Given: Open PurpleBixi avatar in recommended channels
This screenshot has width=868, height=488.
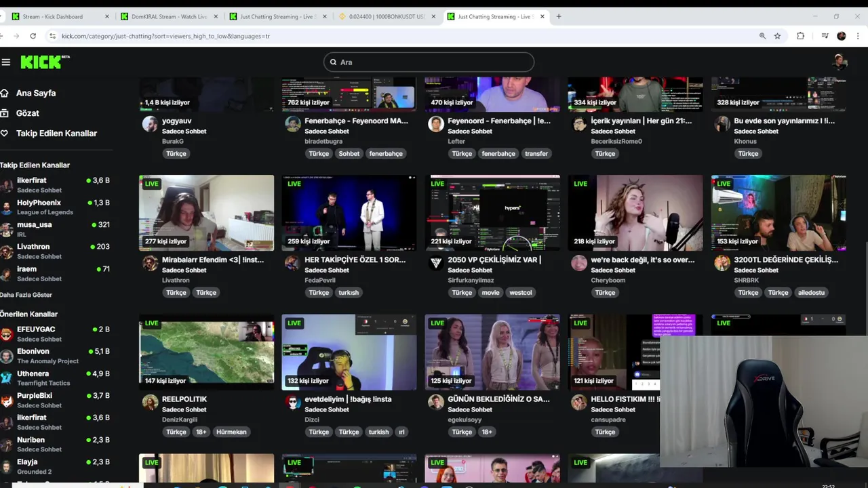Looking at the screenshot, I should click(6, 401).
